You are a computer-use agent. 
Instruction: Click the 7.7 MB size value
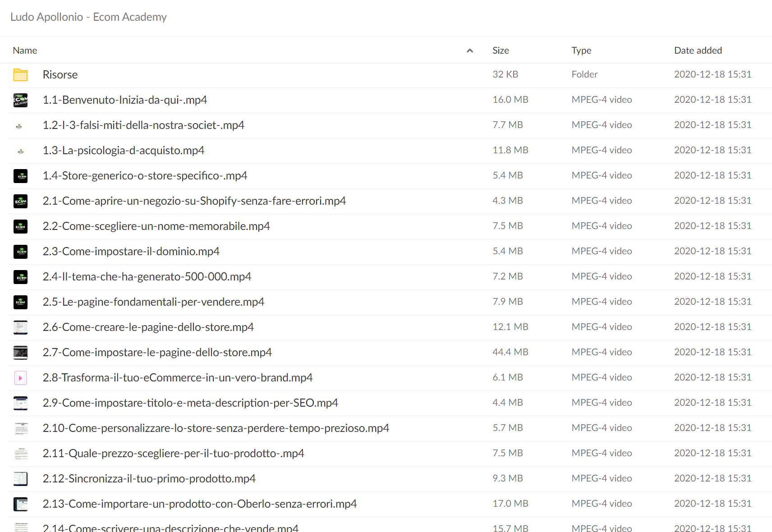coord(508,125)
